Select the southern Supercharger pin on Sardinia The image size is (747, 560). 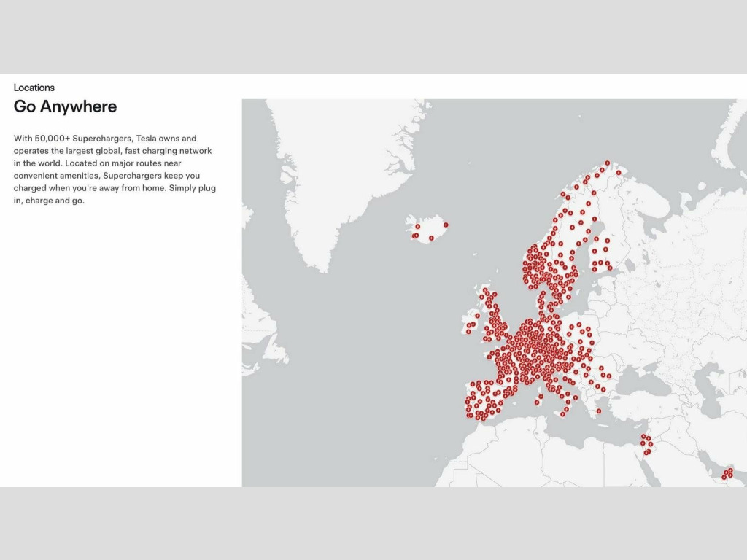click(x=538, y=402)
